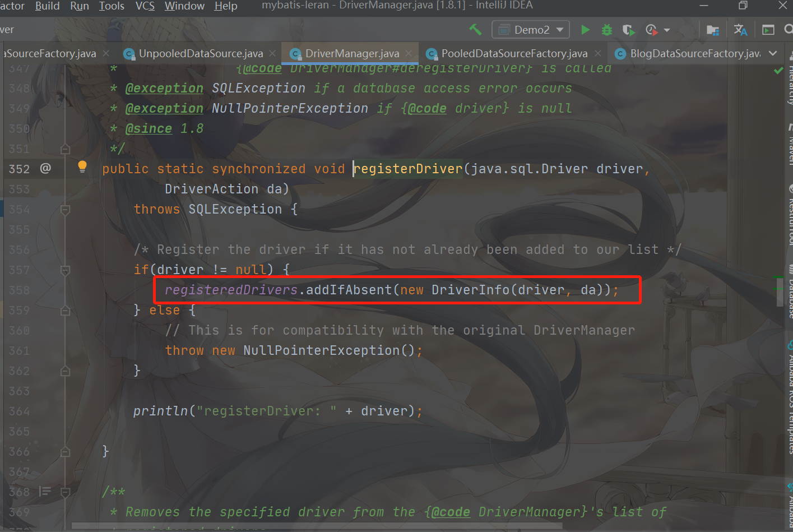Click 'synchronized' keyword on line 352
Screen dimensions: 793x532
(258, 169)
